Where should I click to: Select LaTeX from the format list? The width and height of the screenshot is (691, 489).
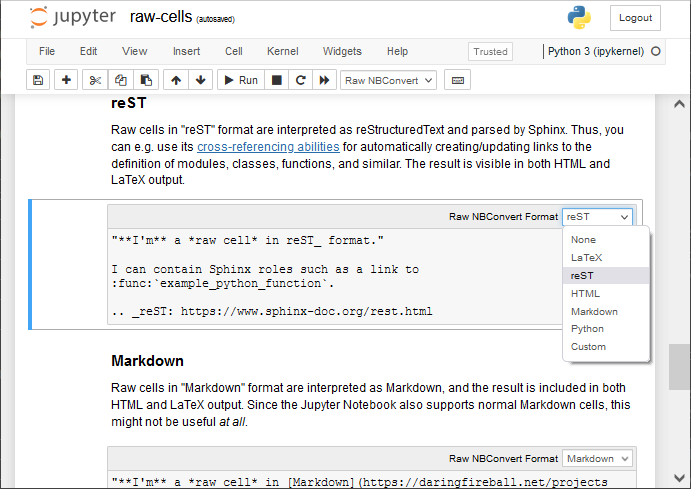(x=586, y=257)
